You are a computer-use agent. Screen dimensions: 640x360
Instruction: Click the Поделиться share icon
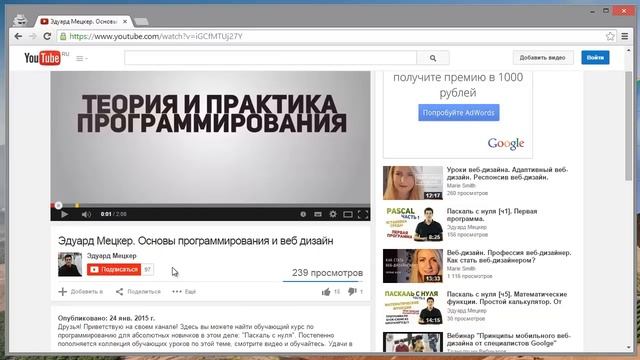coord(119,291)
